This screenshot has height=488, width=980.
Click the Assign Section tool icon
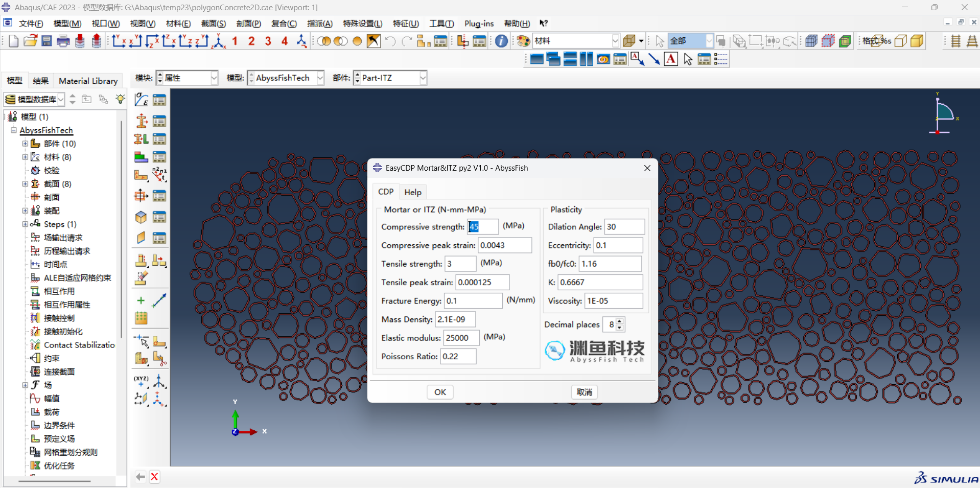pos(141,139)
